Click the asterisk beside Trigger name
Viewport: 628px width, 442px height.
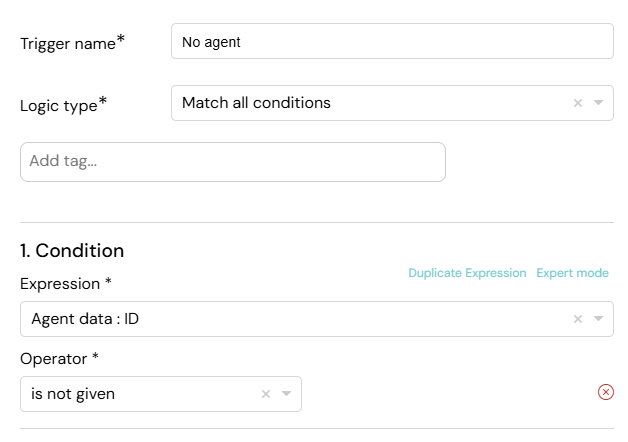[x=121, y=39]
